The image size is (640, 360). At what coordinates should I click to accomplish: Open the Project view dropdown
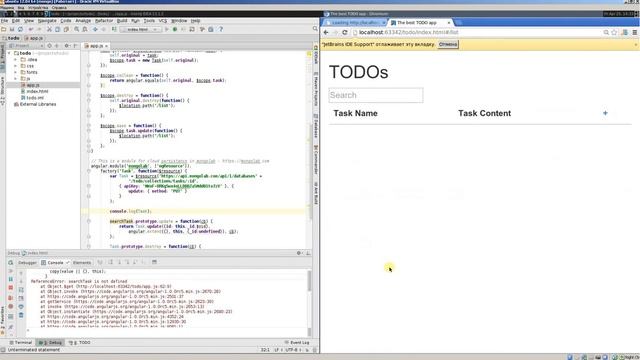tap(26, 46)
